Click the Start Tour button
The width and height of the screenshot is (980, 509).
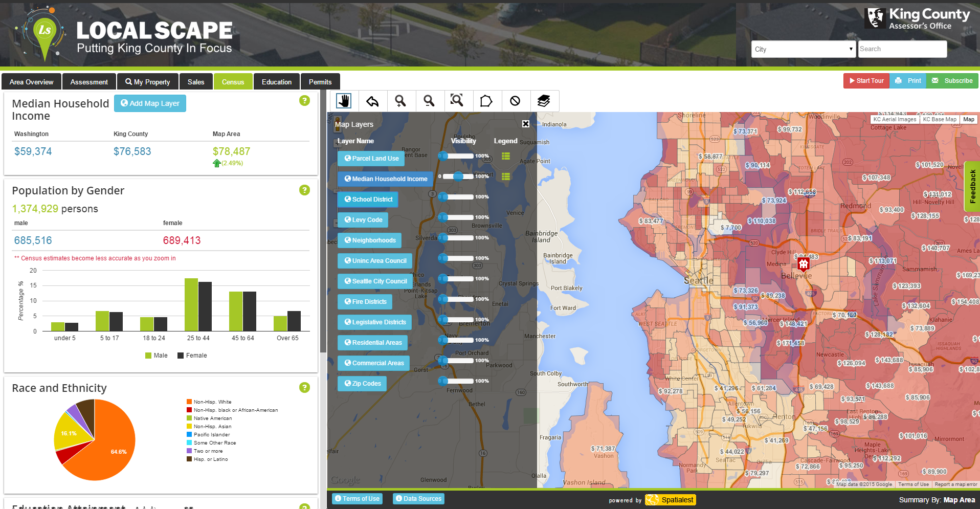pos(866,80)
